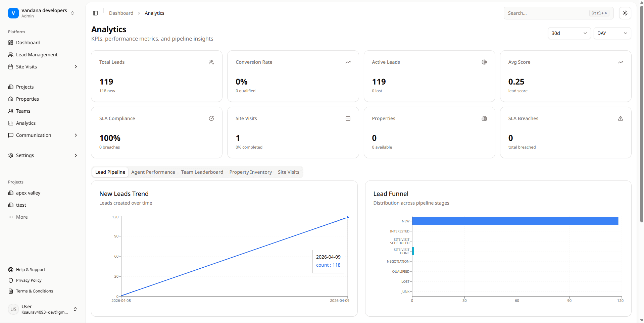This screenshot has width=644, height=323.
Task: Click the Help & Support lifebuoy icon
Action: click(x=11, y=270)
